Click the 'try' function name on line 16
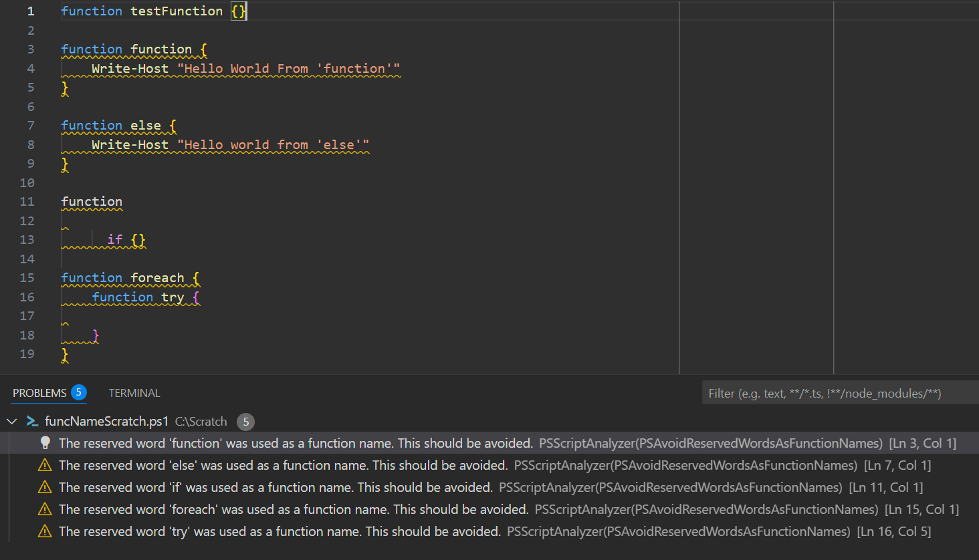Image resolution: width=979 pixels, height=560 pixels. [x=173, y=297]
